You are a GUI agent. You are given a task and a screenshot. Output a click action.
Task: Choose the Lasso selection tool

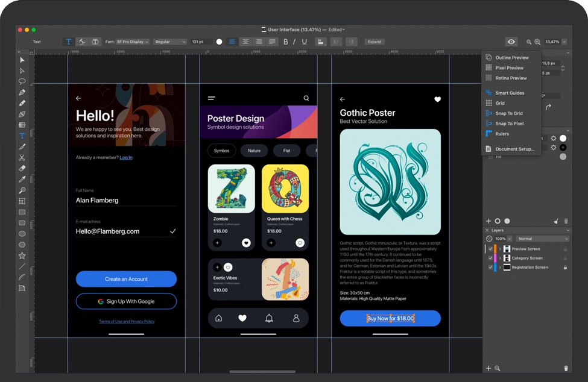point(22,81)
